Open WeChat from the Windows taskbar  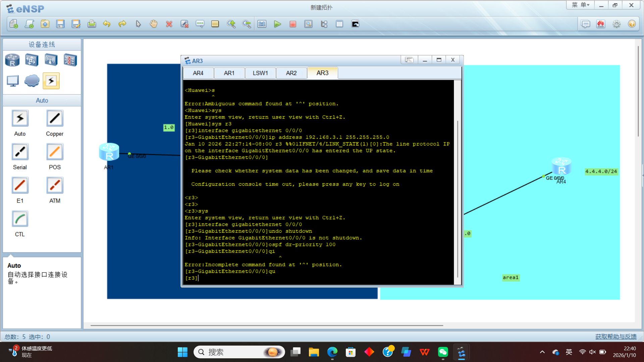[443, 352]
